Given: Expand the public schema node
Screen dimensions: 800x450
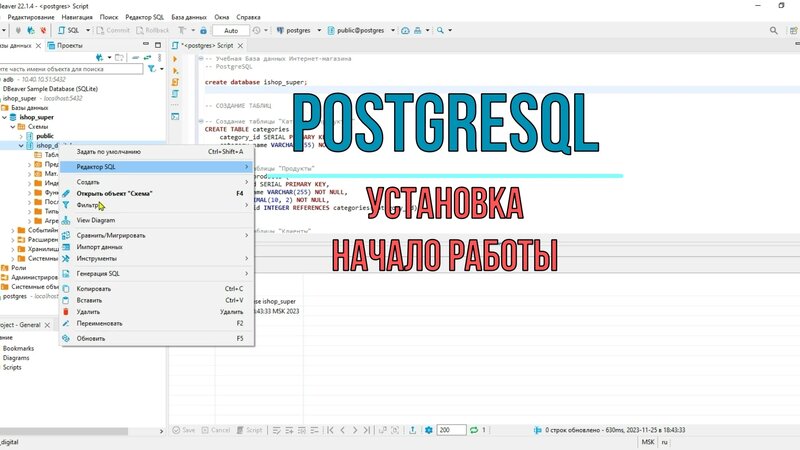Looking at the screenshot, I should click(x=21, y=136).
